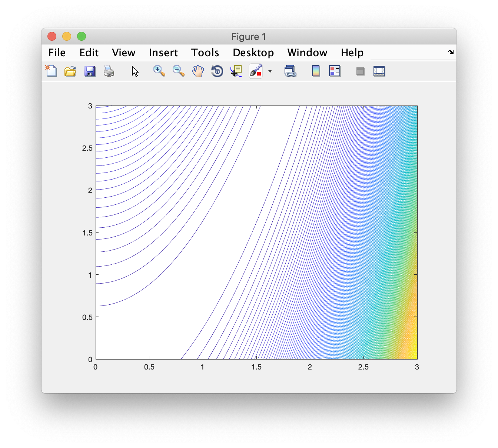Screen dimensions: 498x448
Task: Maximize Figure 1 with the green button
Action: click(x=82, y=36)
